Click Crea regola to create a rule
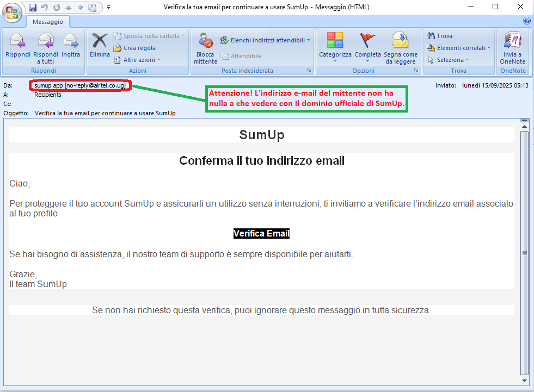This screenshot has height=392, width=534. click(134, 48)
